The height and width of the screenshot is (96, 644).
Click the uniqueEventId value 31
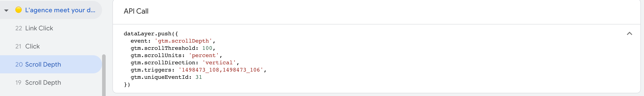pyautogui.click(x=199, y=77)
